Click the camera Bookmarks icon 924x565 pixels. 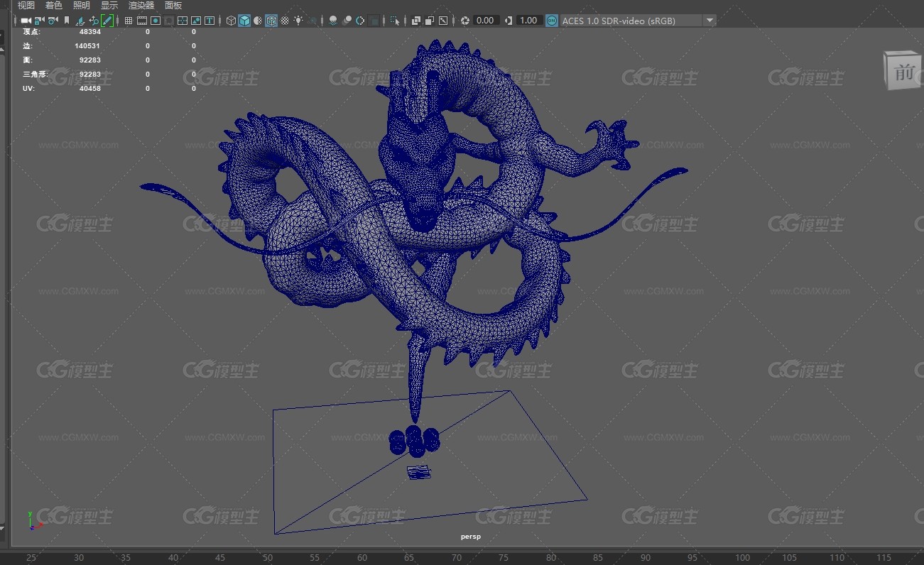coord(67,21)
